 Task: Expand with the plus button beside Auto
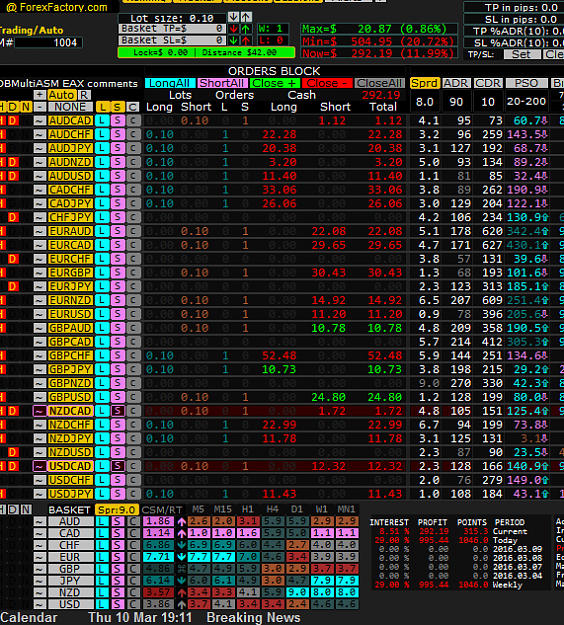pyautogui.click(x=39, y=95)
